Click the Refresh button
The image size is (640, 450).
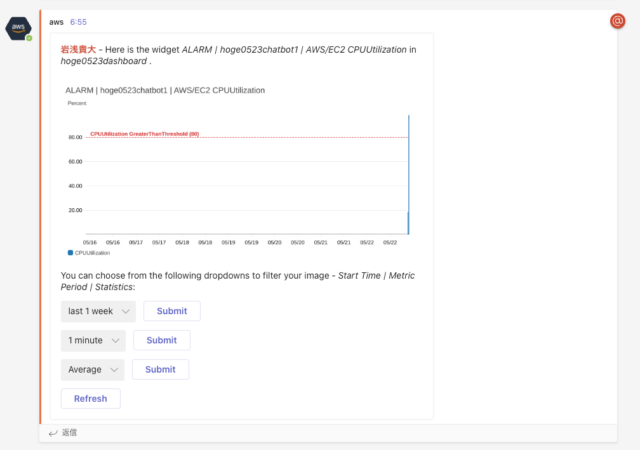click(91, 399)
